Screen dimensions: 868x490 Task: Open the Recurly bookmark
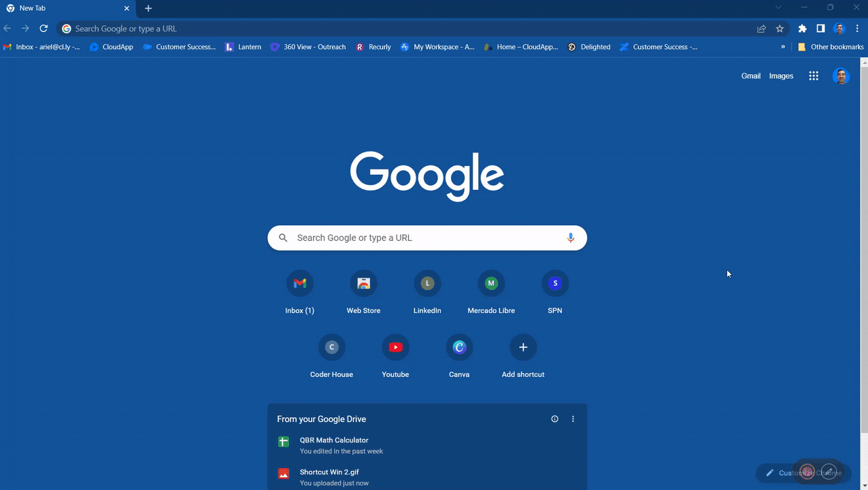click(x=373, y=47)
